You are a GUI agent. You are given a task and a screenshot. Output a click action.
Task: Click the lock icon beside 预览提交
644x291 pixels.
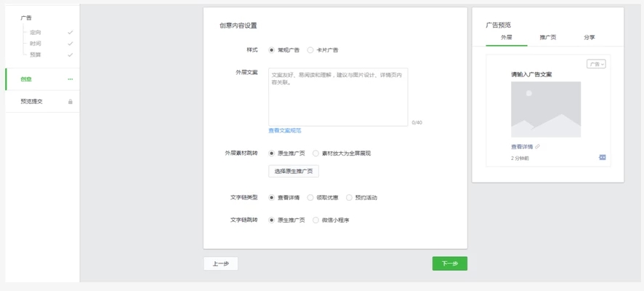tap(71, 102)
